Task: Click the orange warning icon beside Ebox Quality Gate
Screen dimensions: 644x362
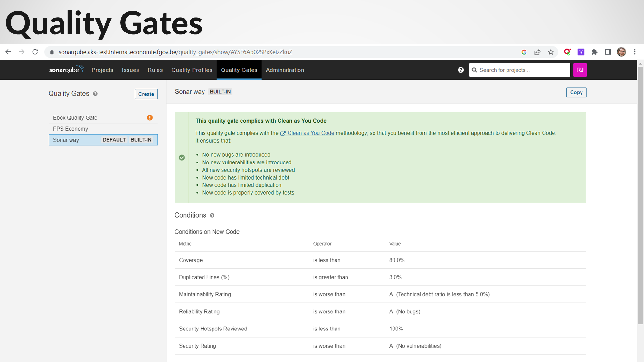Action: pos(150,117)
